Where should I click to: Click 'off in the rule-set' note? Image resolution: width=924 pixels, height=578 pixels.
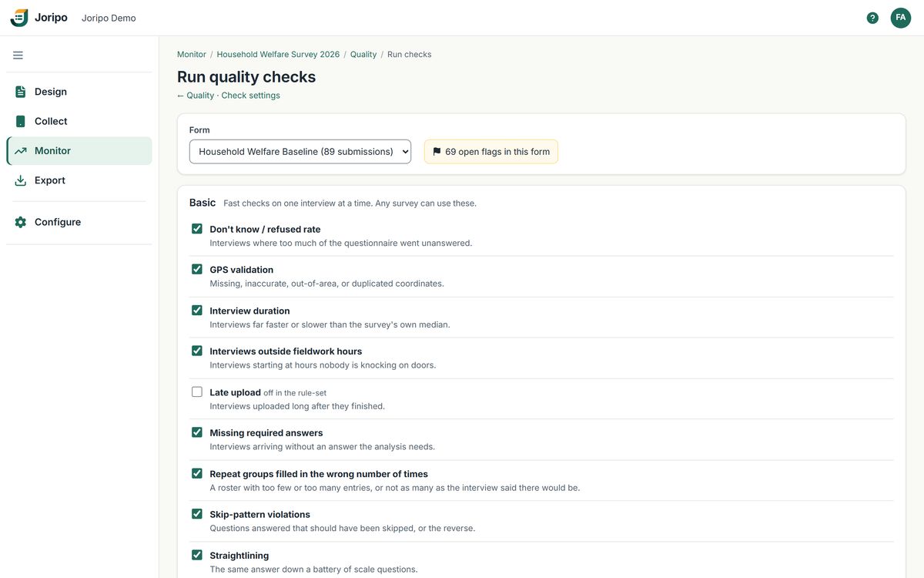click(x=295, y=393)
